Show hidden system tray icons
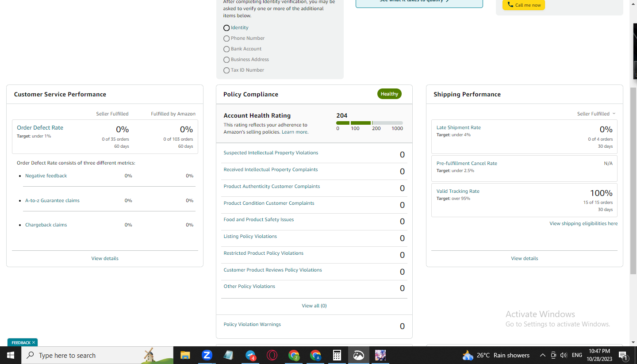This screenshot has width=637, height=364. 543,355
